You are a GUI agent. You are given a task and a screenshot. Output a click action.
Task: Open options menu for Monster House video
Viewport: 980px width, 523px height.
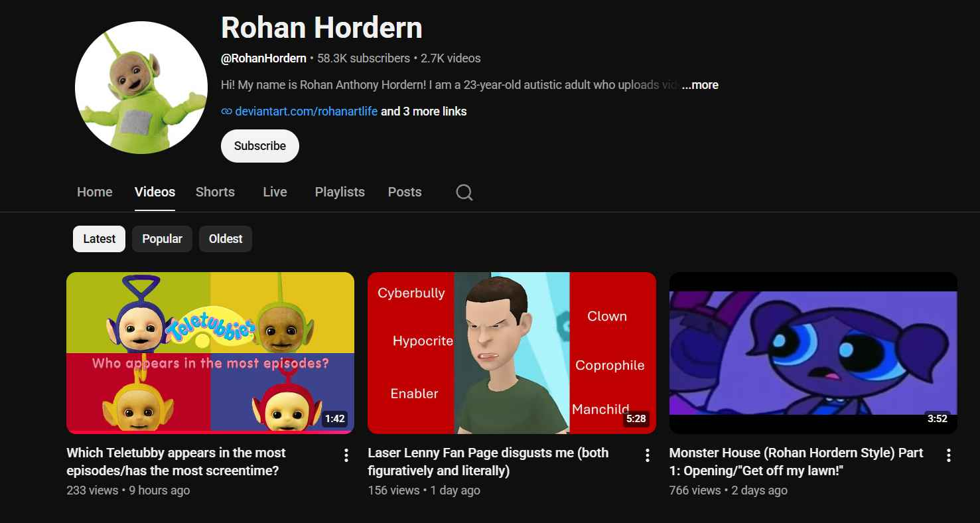948,455
